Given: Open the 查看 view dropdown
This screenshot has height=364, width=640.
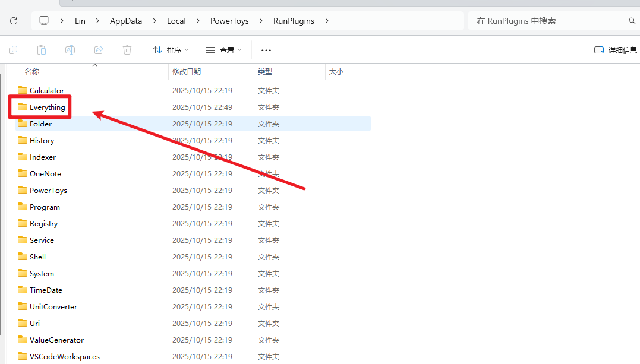Looking at the screenshot, I should click(x=223, y=50).
